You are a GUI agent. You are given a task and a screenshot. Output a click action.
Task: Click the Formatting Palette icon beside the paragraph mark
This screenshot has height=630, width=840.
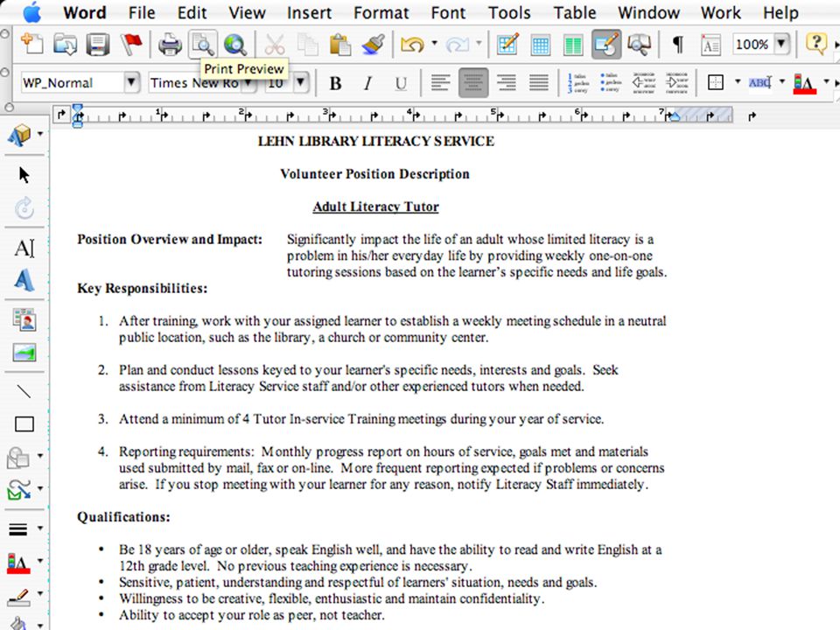pos(710,45)
